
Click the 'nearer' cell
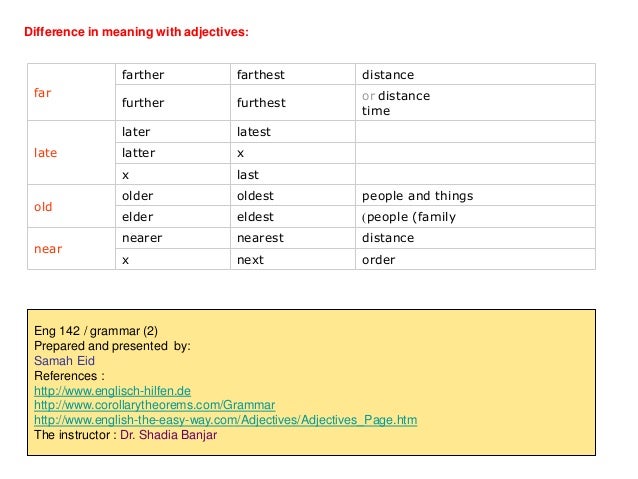[x=173, y=238]
